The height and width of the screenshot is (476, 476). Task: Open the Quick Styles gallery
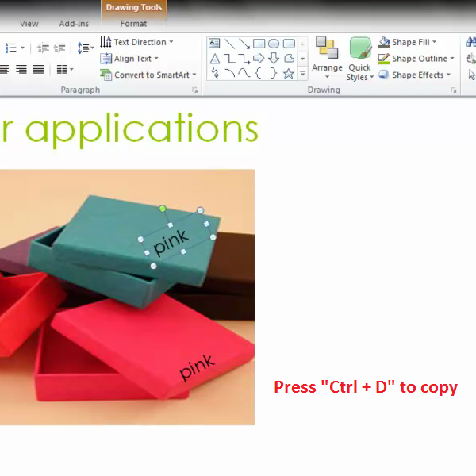[359, 59]
